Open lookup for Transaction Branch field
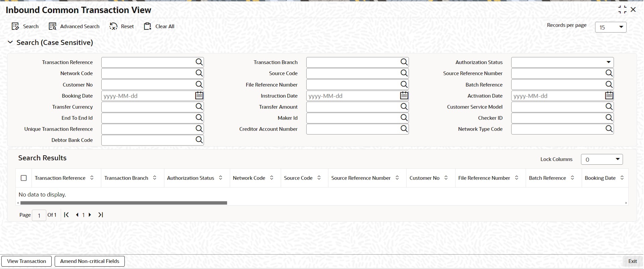The image size is (644, 269). click(x=404, y=62)
